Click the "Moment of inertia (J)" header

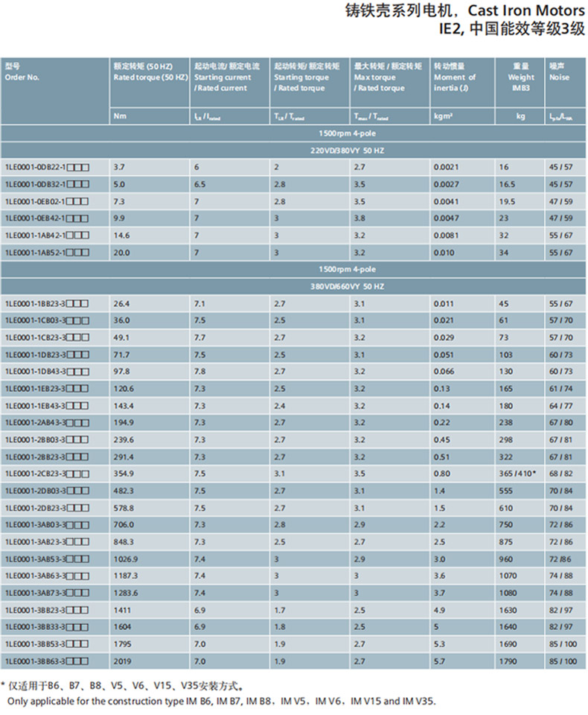tap(455, 83)
